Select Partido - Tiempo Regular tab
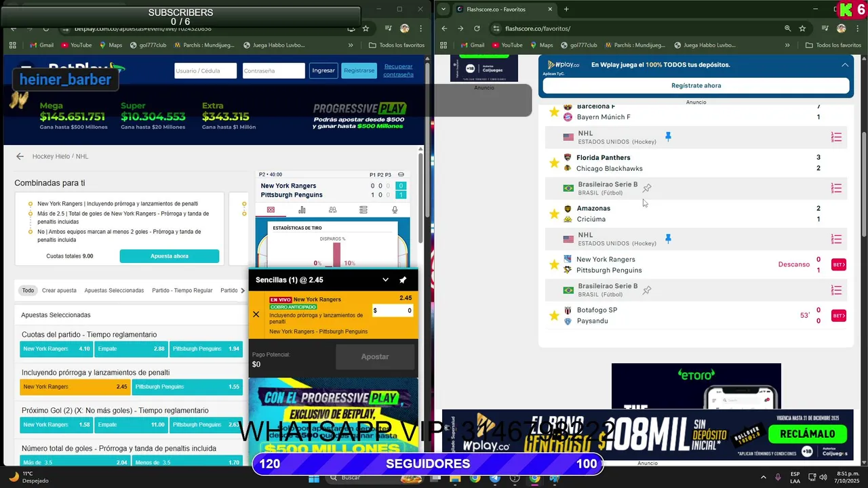868x488 pixels. (x=182, y=290)
